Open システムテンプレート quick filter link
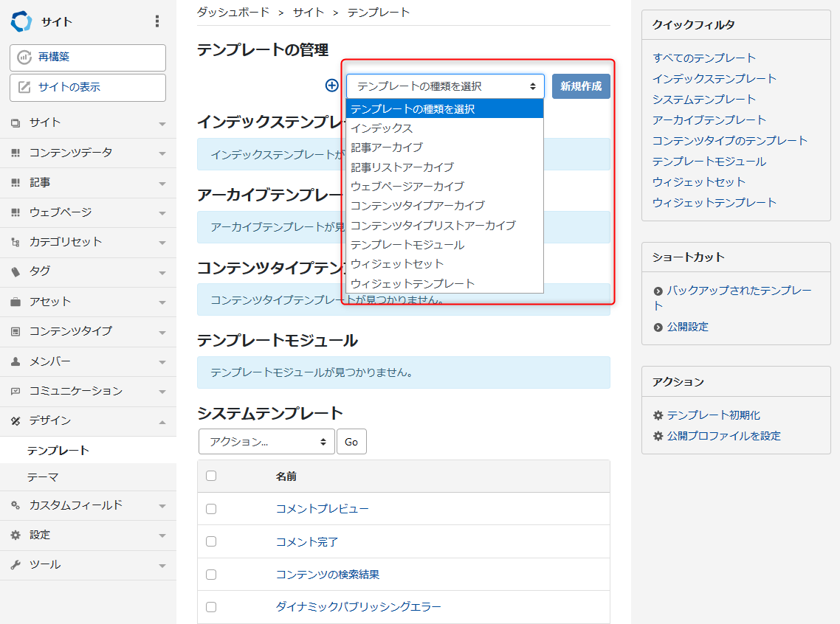 [x=704, y=100]
